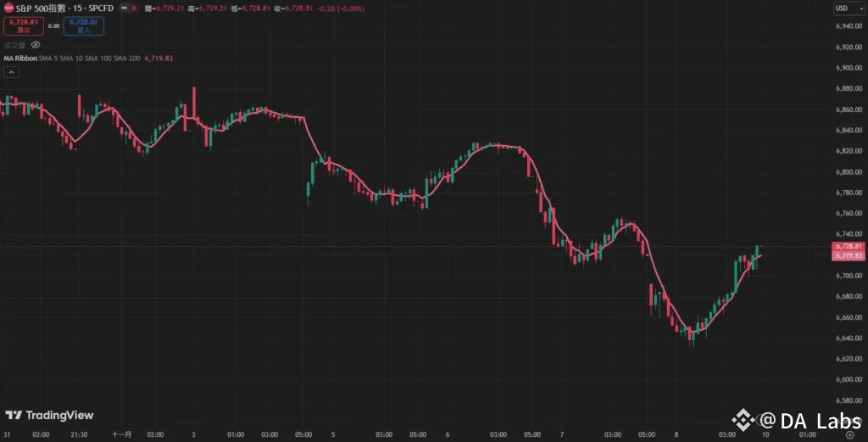
Task: Click the 6,728.81 last price label
Action: click(x=849, y=247)
